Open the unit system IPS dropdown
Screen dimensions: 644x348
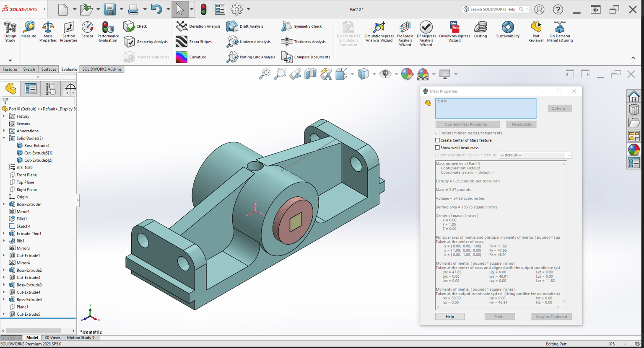click(x=625, y=344)
